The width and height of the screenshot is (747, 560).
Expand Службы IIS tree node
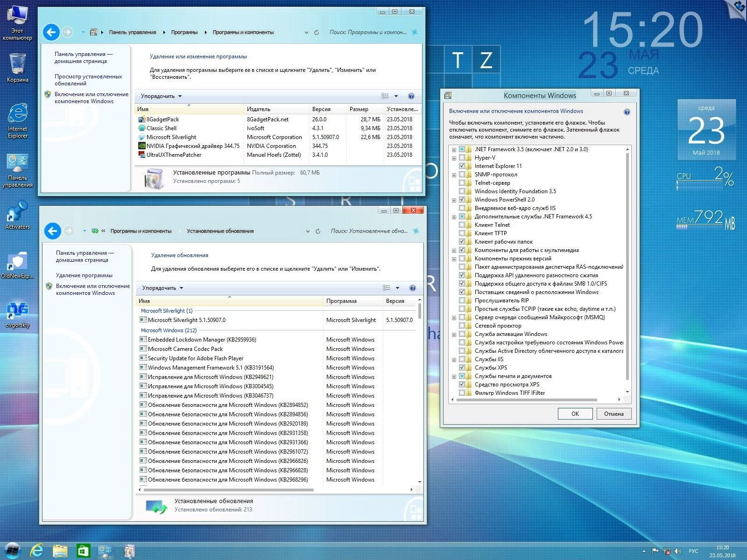coord(454,360)
